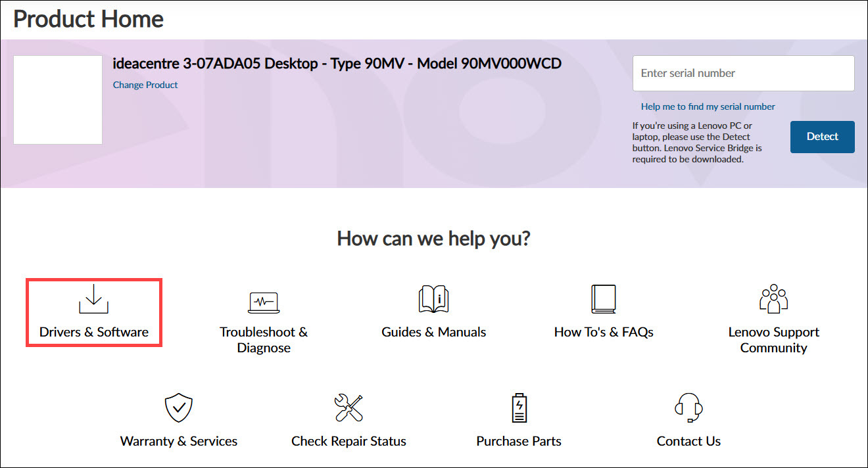The height and width of the screenshot is (468, 868).
Task: Open the people icon for Support Community
Action: point(773,299)
